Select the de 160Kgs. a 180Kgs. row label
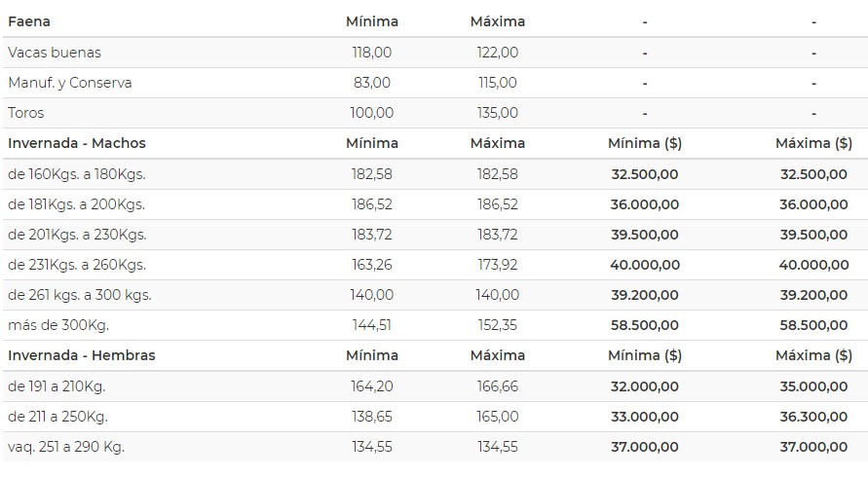 tap(77, 174)
